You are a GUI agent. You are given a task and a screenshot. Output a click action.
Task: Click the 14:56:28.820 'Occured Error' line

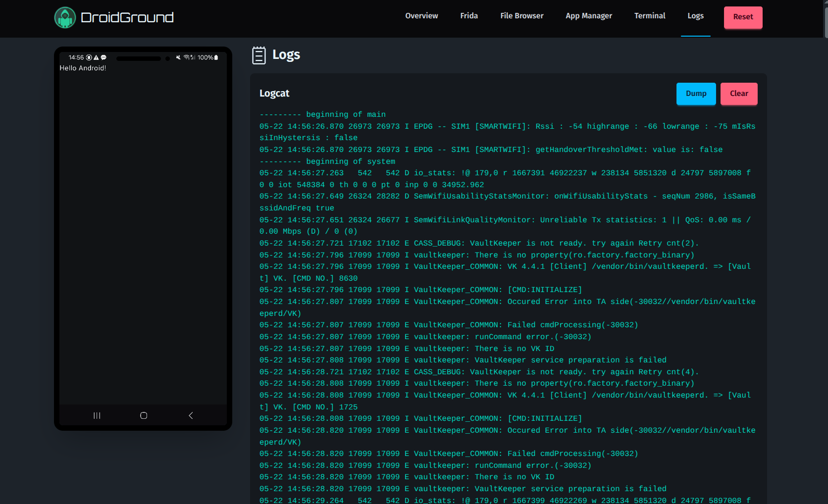(507, 436)
